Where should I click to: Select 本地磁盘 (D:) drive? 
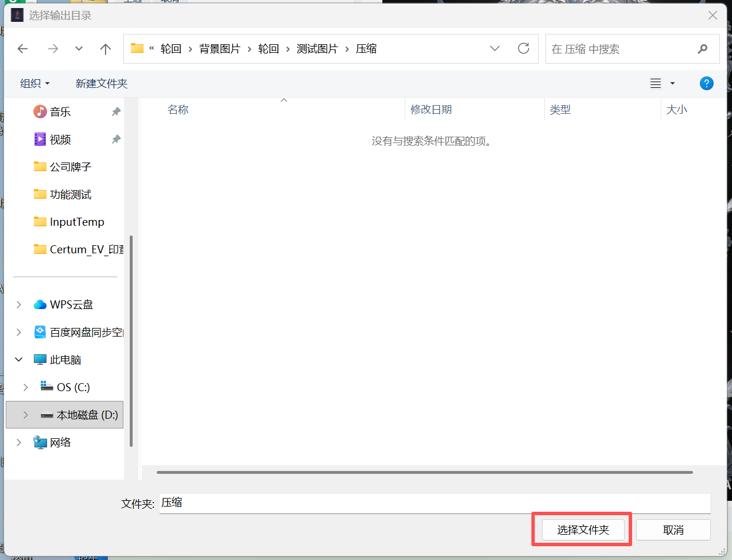[87, 415]
